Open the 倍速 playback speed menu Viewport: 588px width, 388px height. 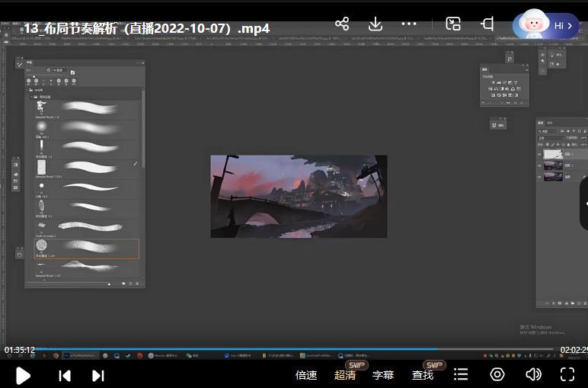(306, 375)
